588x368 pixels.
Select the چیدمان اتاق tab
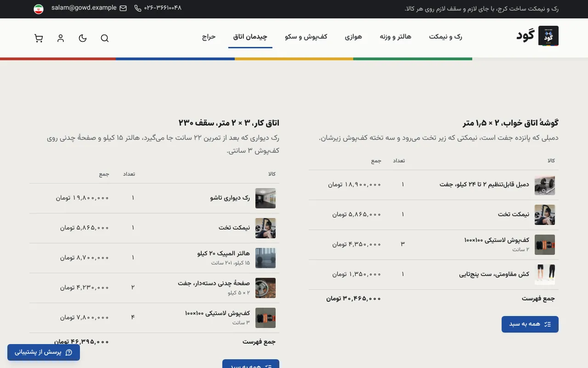point(250,37)
